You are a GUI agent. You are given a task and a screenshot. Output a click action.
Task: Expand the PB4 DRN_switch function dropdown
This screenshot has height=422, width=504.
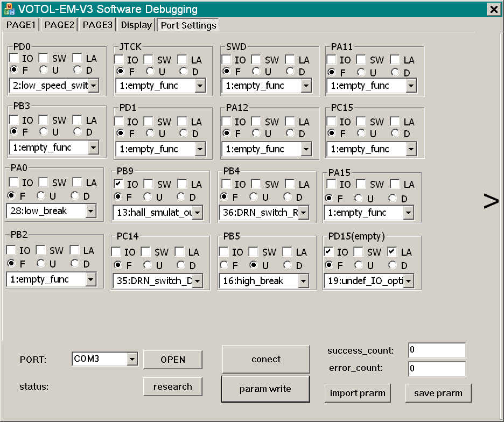click(x=304, y=213)
